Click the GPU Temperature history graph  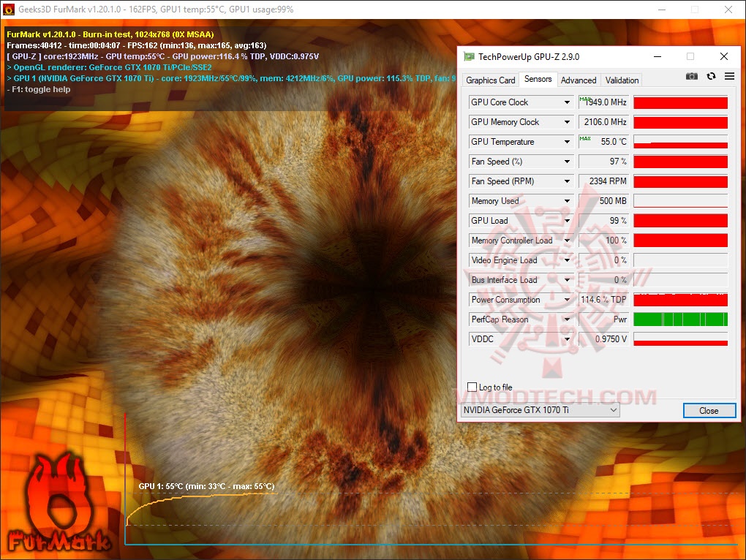coord(680,142)
